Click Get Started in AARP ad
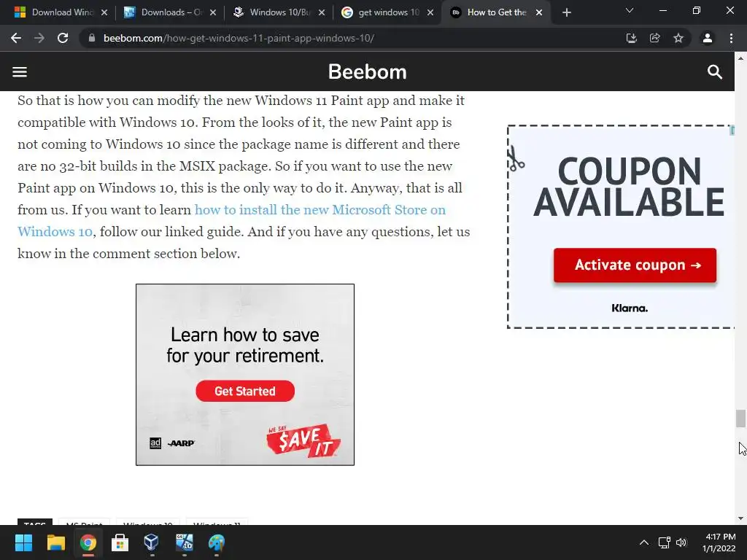 point(245,391)
